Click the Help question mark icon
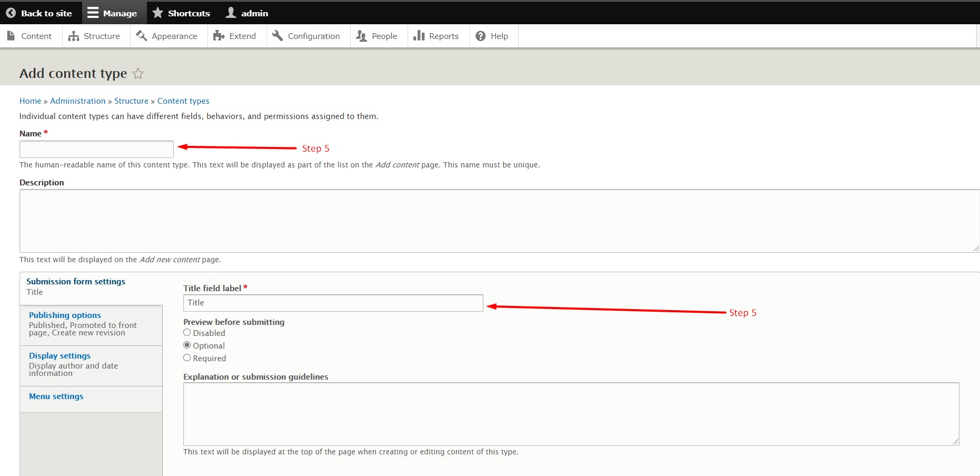 pyautogui.click(x=481, y=36)
